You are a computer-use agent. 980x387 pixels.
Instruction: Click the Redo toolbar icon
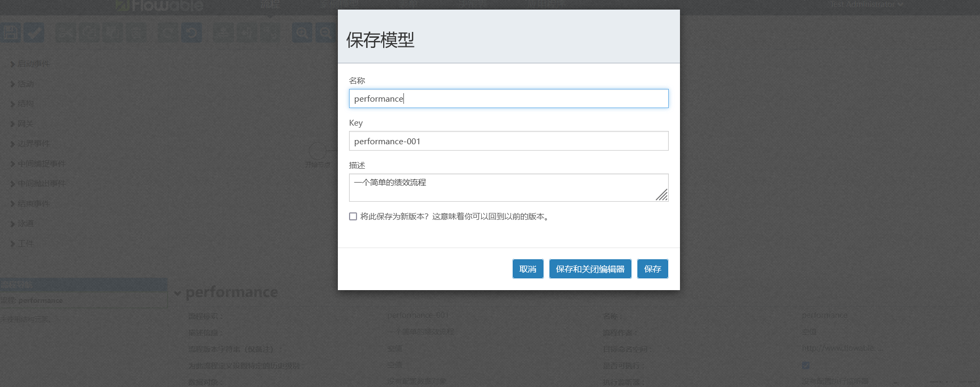tap(168, 32)
